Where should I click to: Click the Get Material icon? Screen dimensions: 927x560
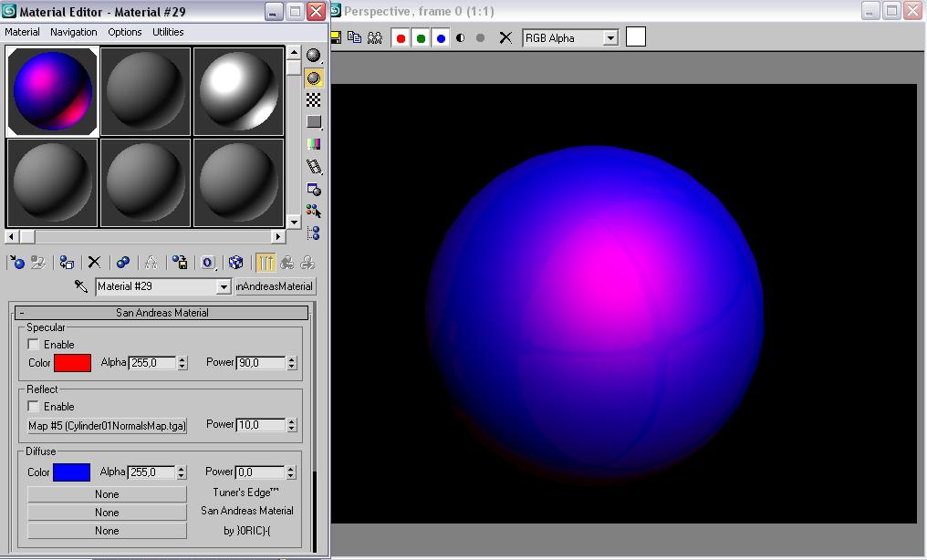tap(16, 263)
